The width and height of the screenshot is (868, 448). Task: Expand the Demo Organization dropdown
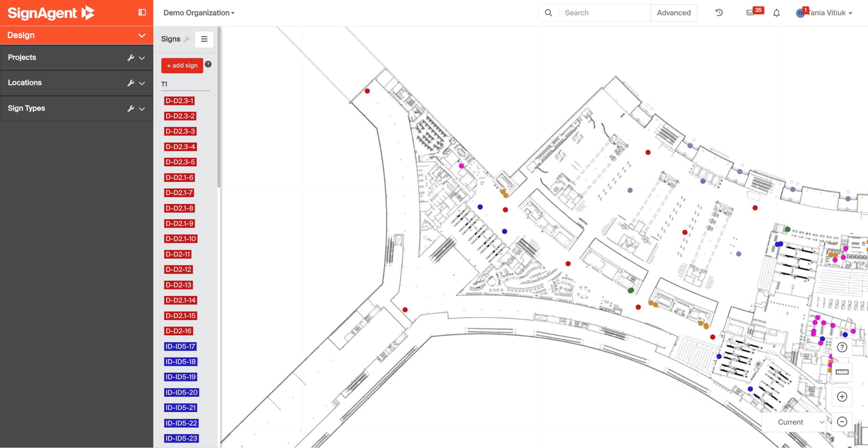click(199, 13)
